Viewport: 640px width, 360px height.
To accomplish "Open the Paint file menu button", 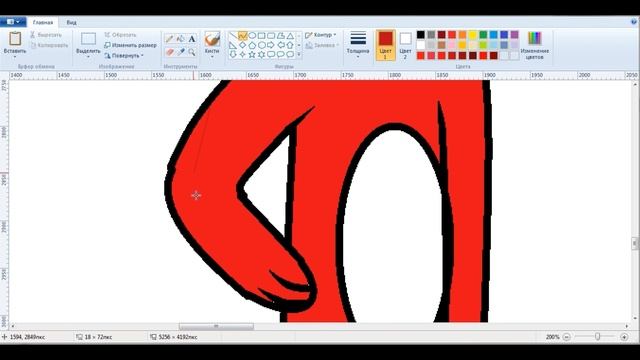I will click(13, 22).
